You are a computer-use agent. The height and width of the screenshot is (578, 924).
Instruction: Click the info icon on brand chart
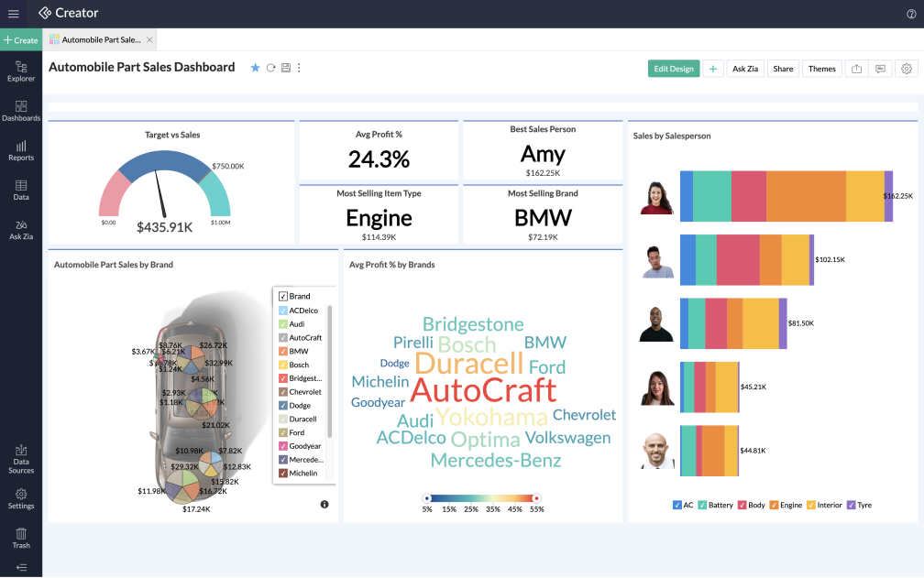coord(324,505)
